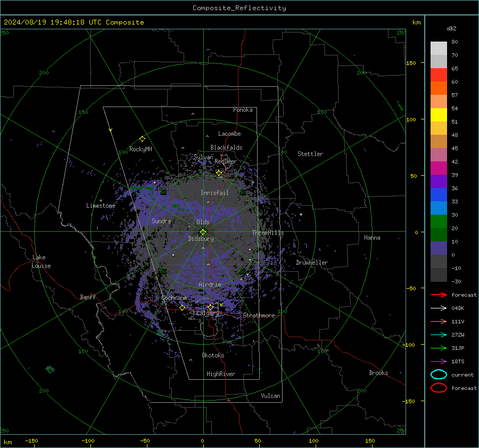Image resolution: width=479 pixels, height=448 pixels.
Task: Select the Ponoka label
Action: coord(243,110)
